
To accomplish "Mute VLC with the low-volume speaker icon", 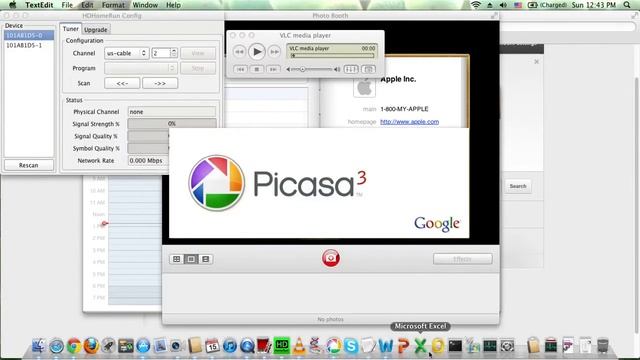I will click(x=288, y=69).
